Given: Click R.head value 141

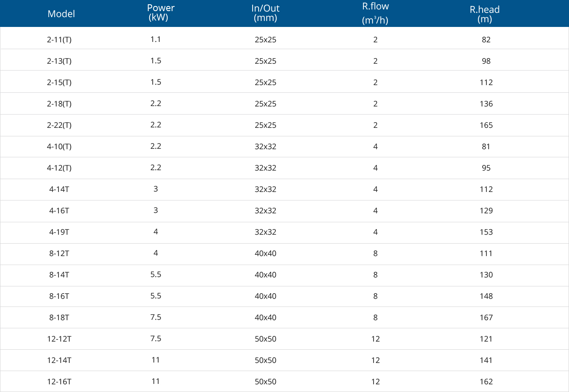Looking at the screenshot, I should click(x=486, y=360).
